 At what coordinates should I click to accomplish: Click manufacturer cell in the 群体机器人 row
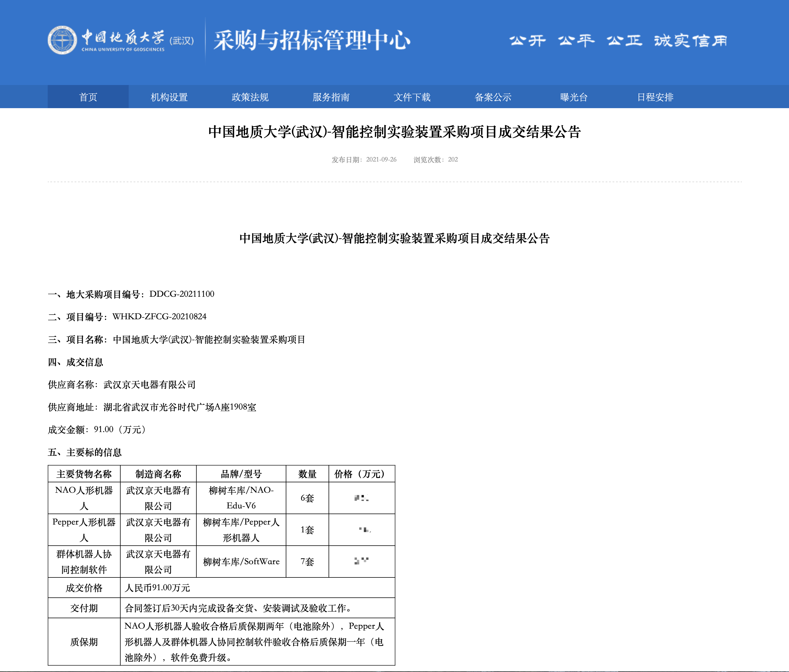pyautogui.click(x=158, y=562)
